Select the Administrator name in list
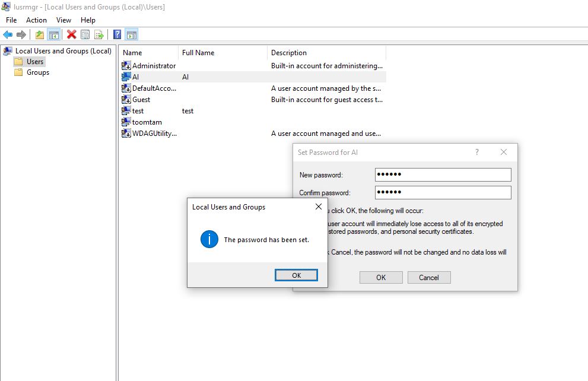This screenshot has height=381, width=588. [154, 66]
